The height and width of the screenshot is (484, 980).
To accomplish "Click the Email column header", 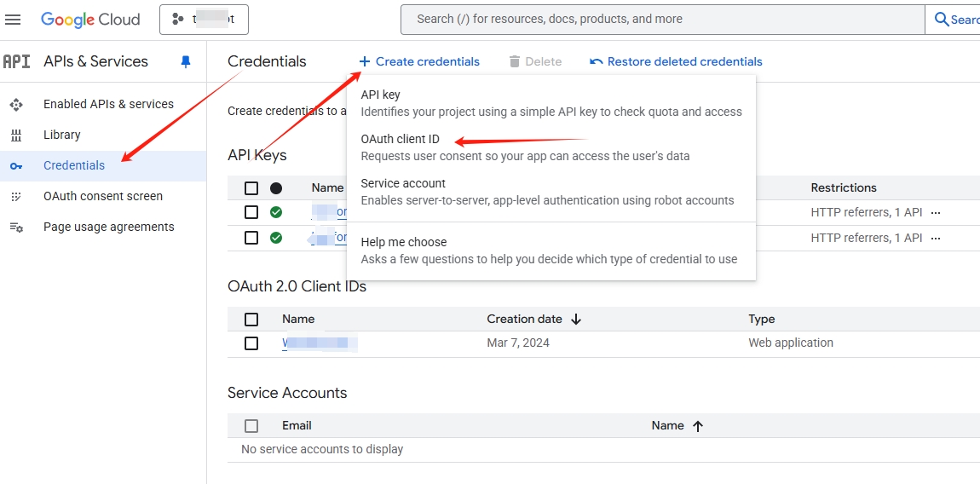I will tap(297, 425).
